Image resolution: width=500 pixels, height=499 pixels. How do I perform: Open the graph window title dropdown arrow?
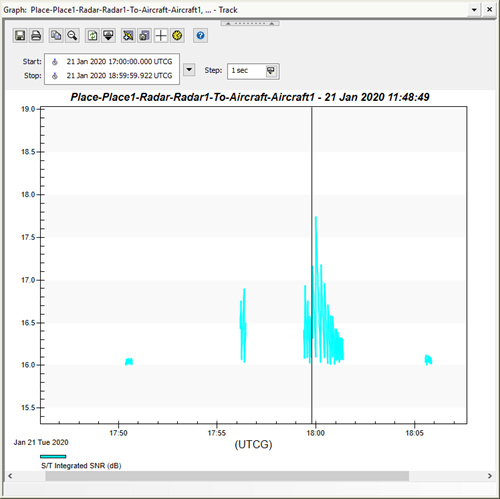coord(474,10)
